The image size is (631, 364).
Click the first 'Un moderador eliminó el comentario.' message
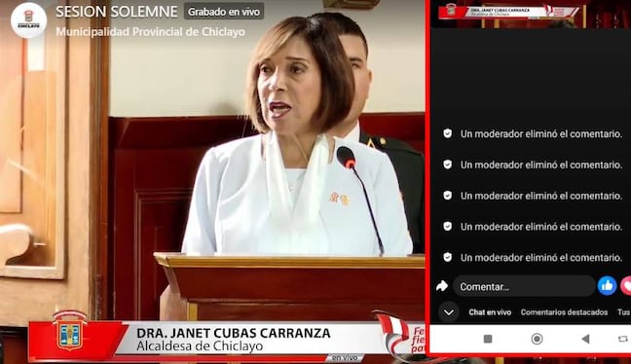point(541,134)
